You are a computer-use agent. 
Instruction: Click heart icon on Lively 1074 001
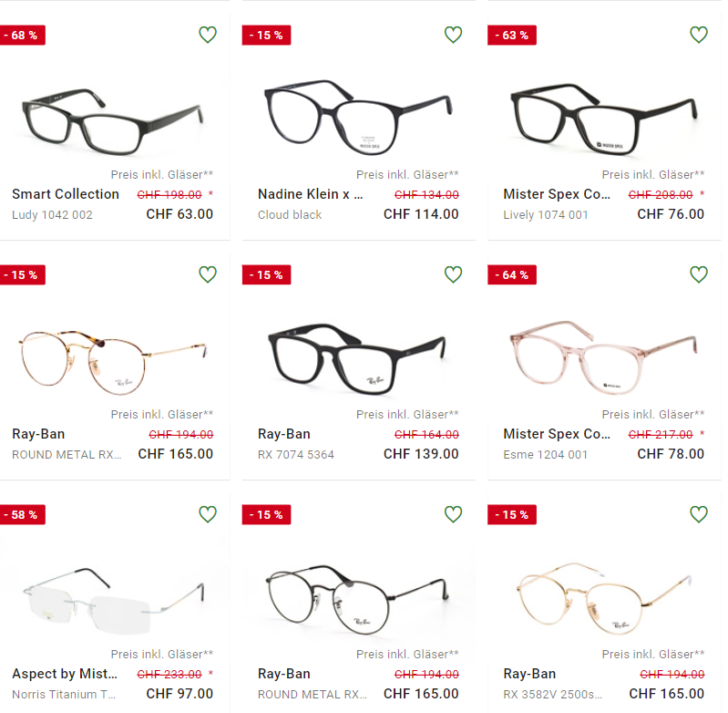pos(699,35)
